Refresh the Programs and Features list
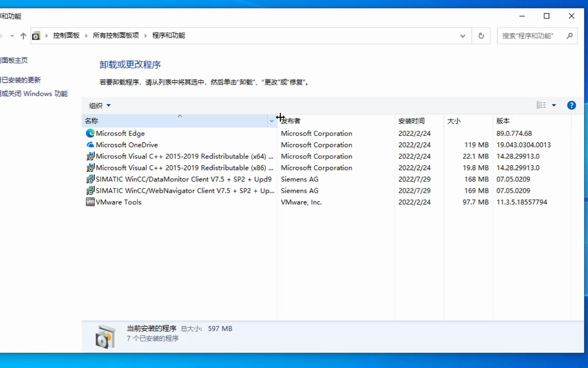 [x=481, y=36]
